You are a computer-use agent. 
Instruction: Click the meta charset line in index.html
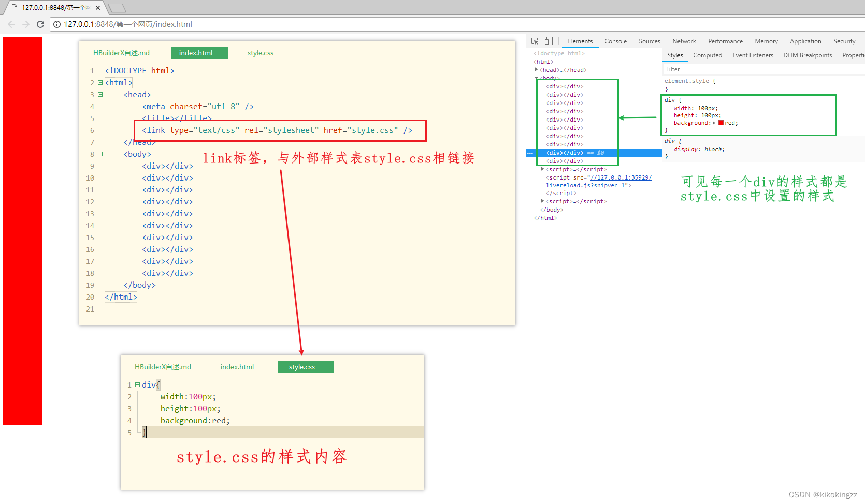click(x=198, y=107)
